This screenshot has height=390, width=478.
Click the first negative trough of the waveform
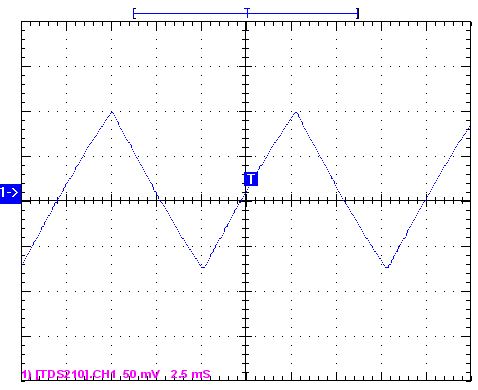click(203, 266)
